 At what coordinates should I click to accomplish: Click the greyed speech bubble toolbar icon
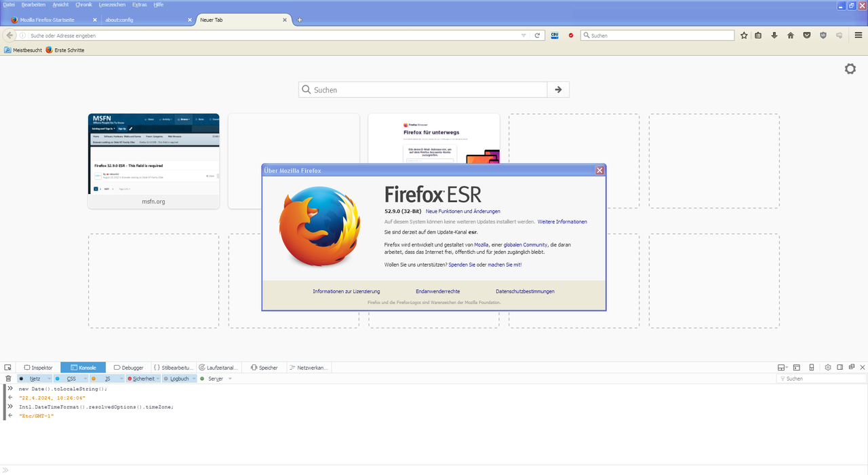point(839,35)
